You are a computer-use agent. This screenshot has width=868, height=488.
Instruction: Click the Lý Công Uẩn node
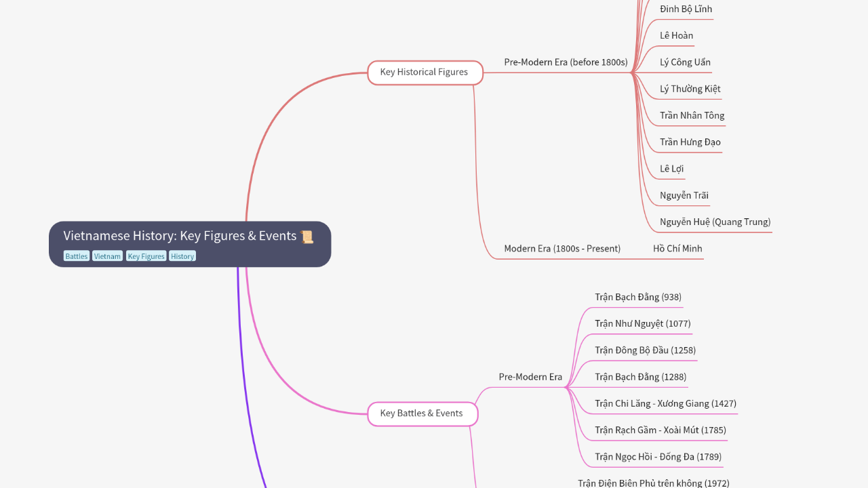(685, 62)
